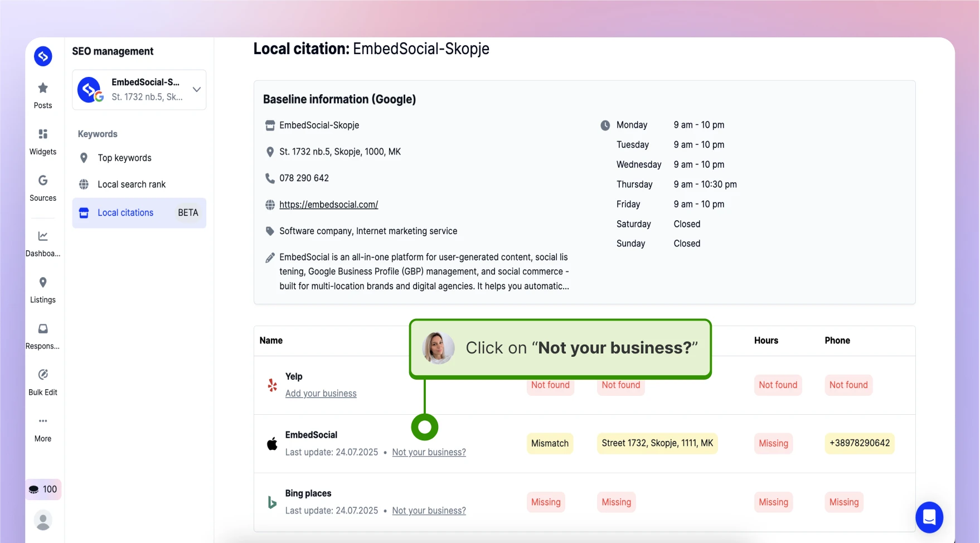Click the EmbedSocial logo icon
Image resolution: width=980 pixels, height=543 pixels.
(x=43, y=56)
